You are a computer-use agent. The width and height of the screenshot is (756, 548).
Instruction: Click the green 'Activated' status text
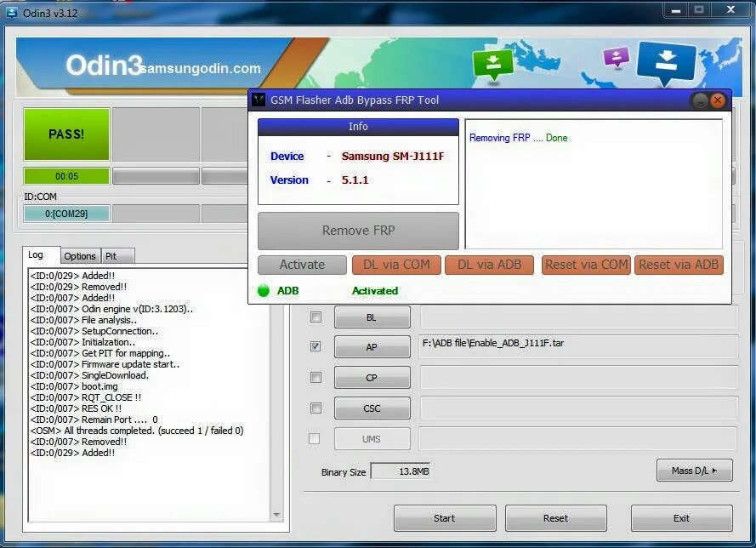(x=375, y=291)
